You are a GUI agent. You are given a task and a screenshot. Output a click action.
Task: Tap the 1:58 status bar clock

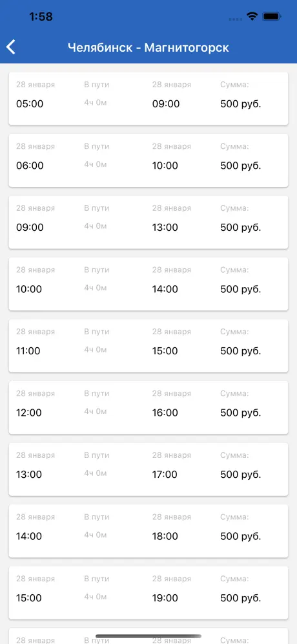(41, 16)
